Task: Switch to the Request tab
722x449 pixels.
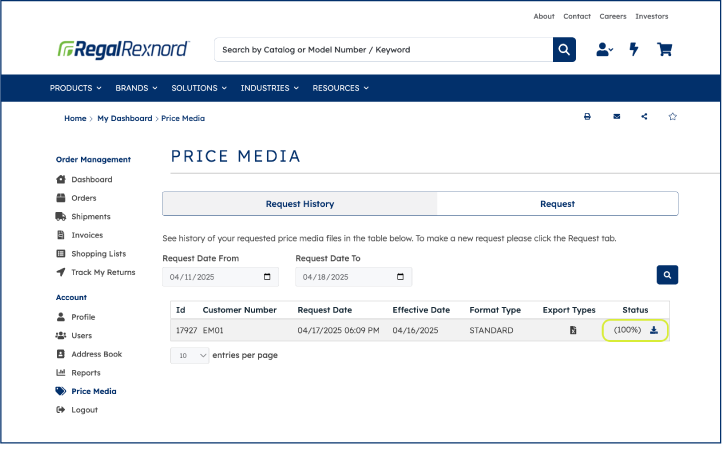Action: 557,204
